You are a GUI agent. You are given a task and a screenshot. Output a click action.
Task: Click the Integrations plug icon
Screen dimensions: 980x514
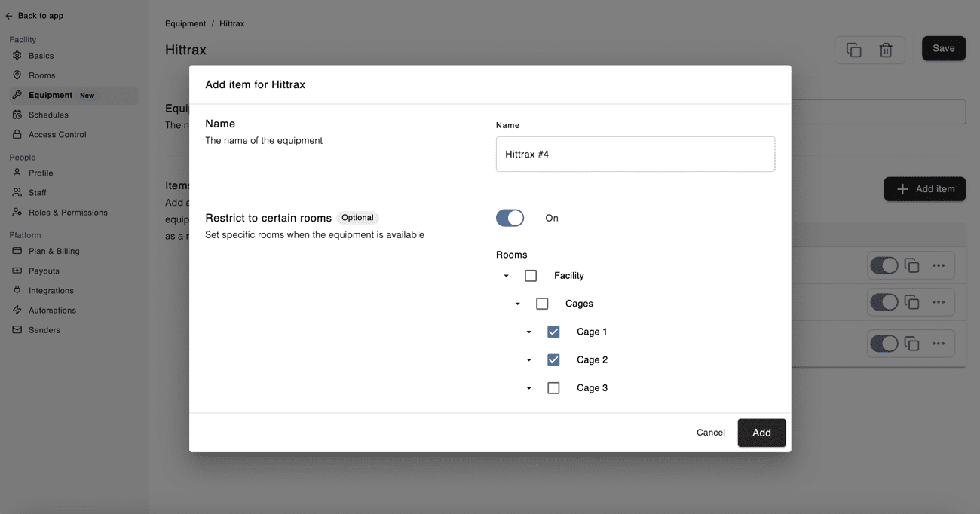coord(17,290)
